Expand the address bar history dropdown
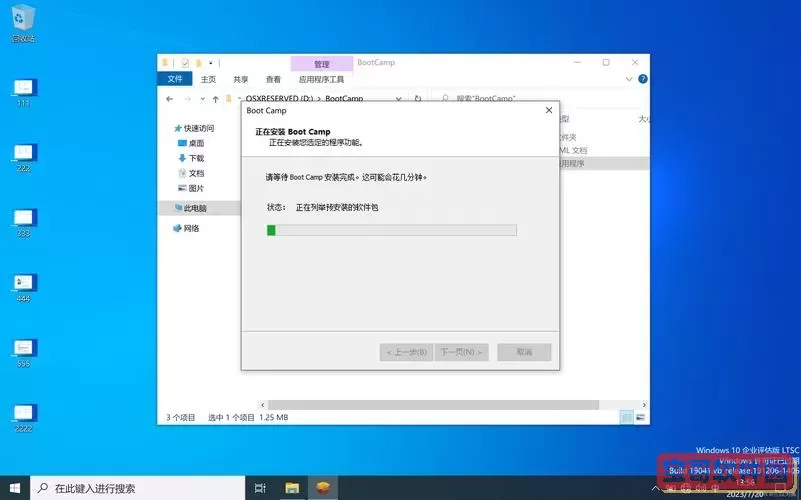 (x=398, y=99)
